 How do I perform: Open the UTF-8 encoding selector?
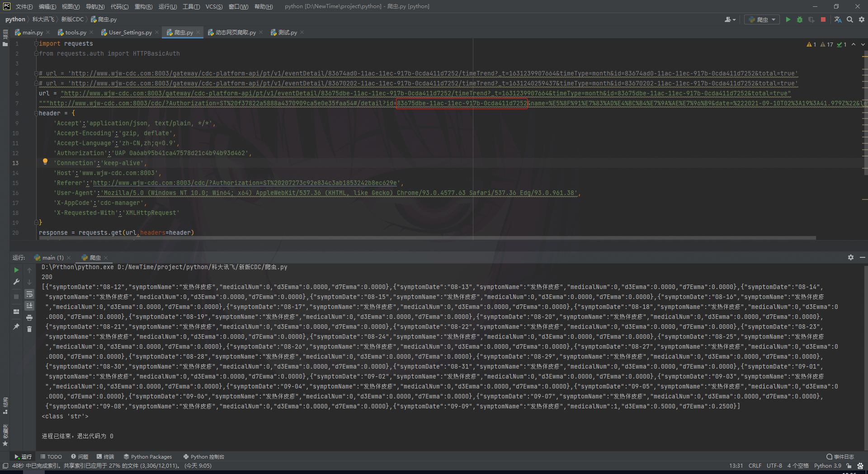[774, 465]
